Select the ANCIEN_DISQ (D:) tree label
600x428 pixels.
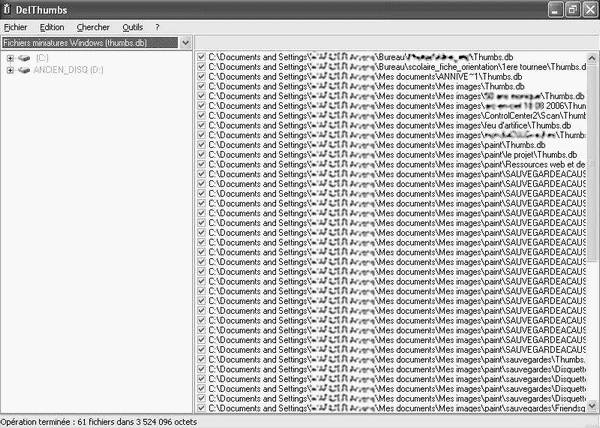[68, 70]
